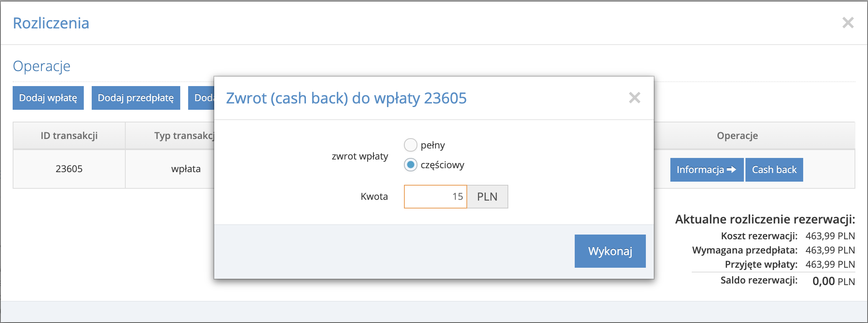The height and width of the screenshot is (323, 868).
Task: Click the Operacje table column header
Action: tap(737, 136)
